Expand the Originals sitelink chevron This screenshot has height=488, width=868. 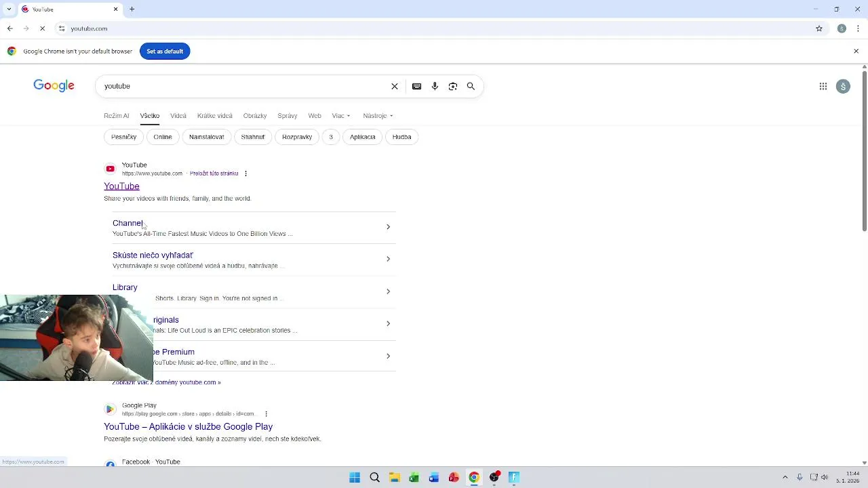(x=388, y=323)
